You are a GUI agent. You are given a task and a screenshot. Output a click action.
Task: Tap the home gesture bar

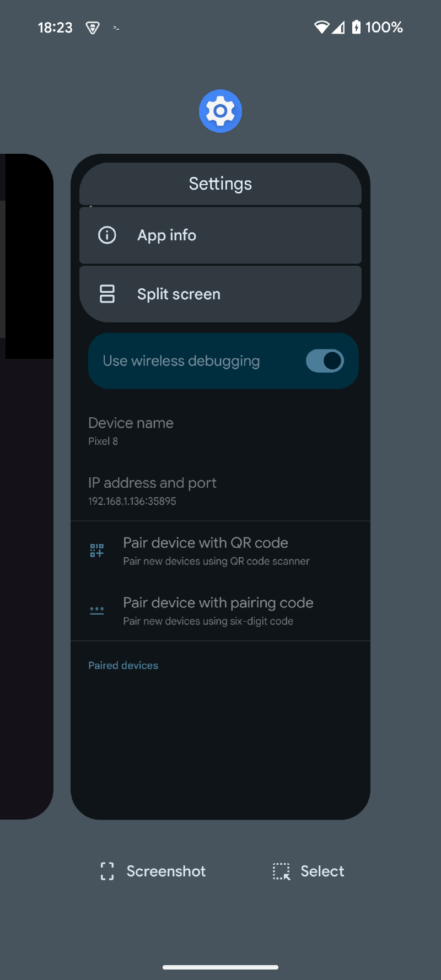point(220,967)
